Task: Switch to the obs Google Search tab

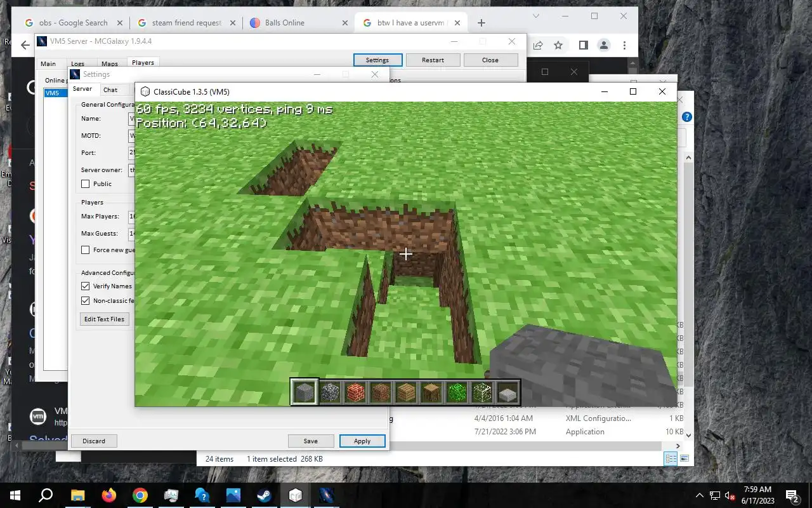Action: point(73,23)
